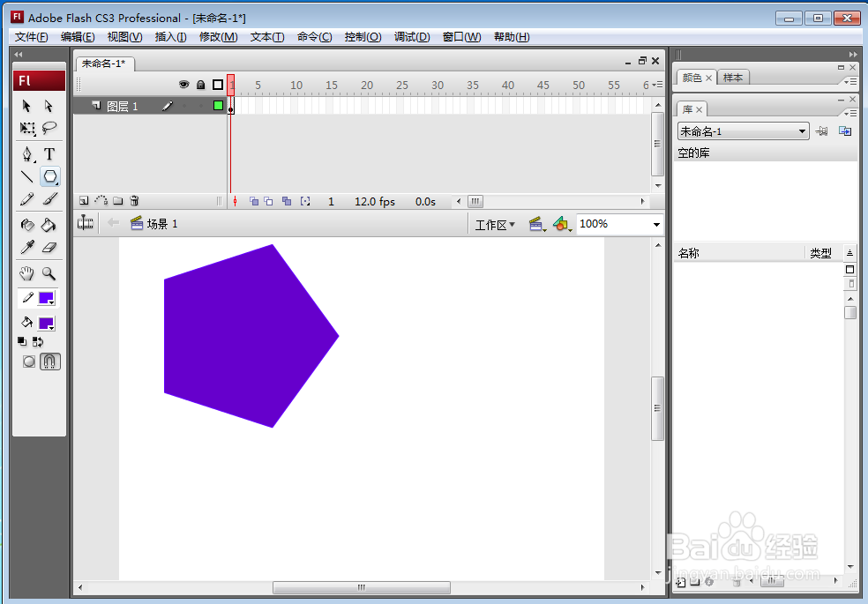The width and height of the screenshot is (868, 604).
Task: Select the Eraser tool
Action: pyautogui.click(x=49, y=247)
